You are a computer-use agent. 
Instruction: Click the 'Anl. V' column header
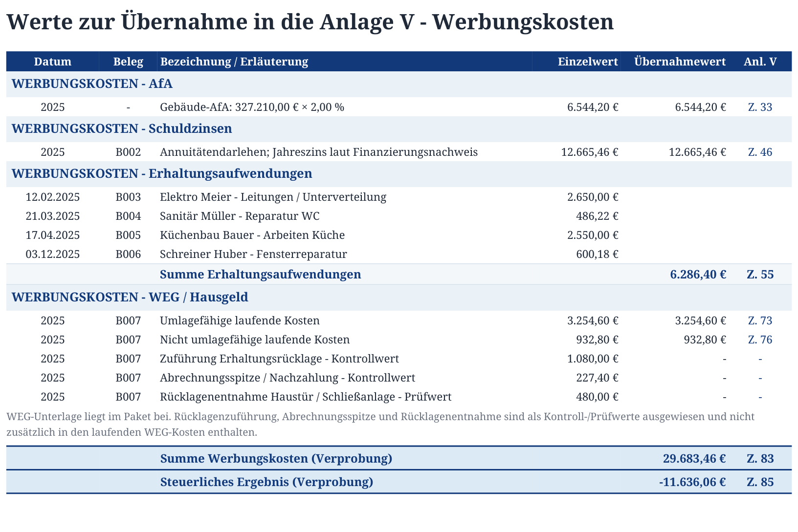coord(760,62)
